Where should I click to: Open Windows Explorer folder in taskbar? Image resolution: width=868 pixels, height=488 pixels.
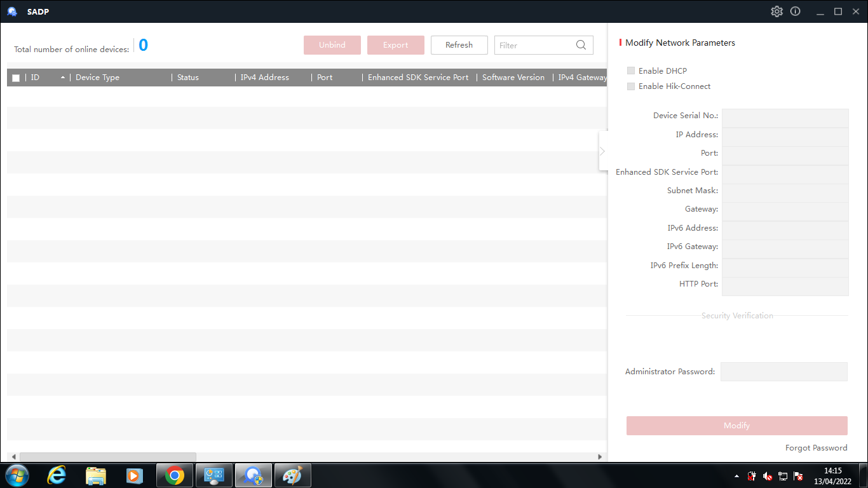(96, 475)
